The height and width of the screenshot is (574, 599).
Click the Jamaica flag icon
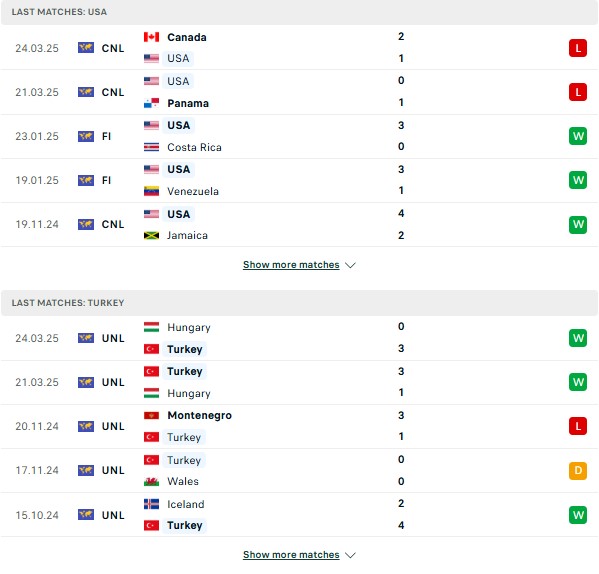point(151,235)
